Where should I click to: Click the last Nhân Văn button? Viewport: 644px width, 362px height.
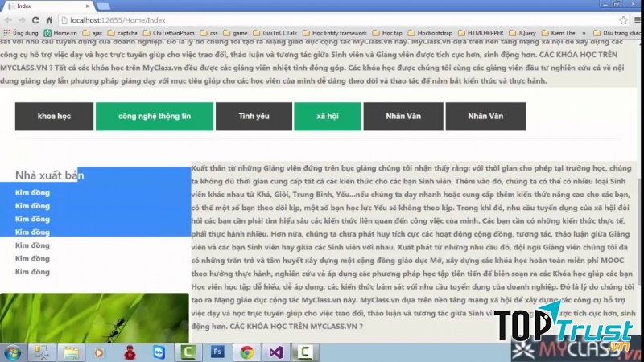tap(485, 116)
